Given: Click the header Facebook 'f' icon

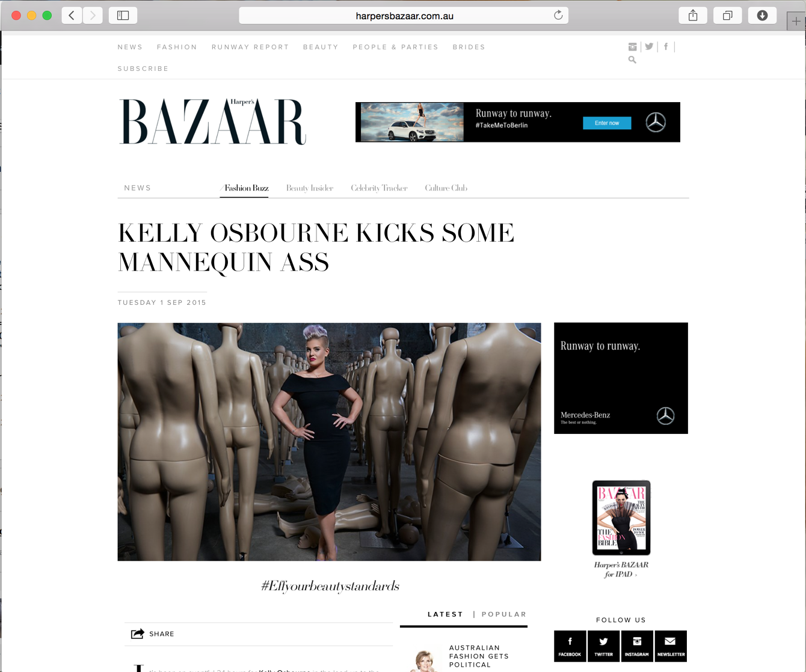Looking at the screenshot, I should tap(666, 46).
